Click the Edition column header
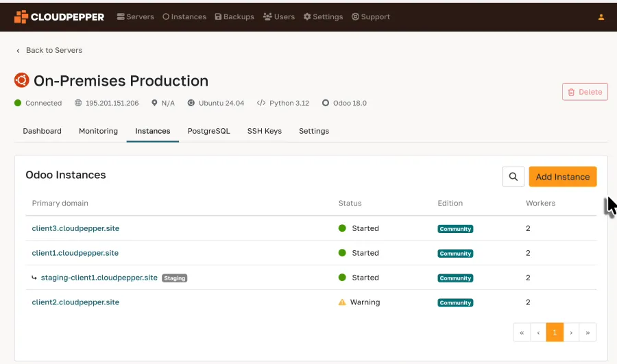Screen dimensions: 617x364 450,203
